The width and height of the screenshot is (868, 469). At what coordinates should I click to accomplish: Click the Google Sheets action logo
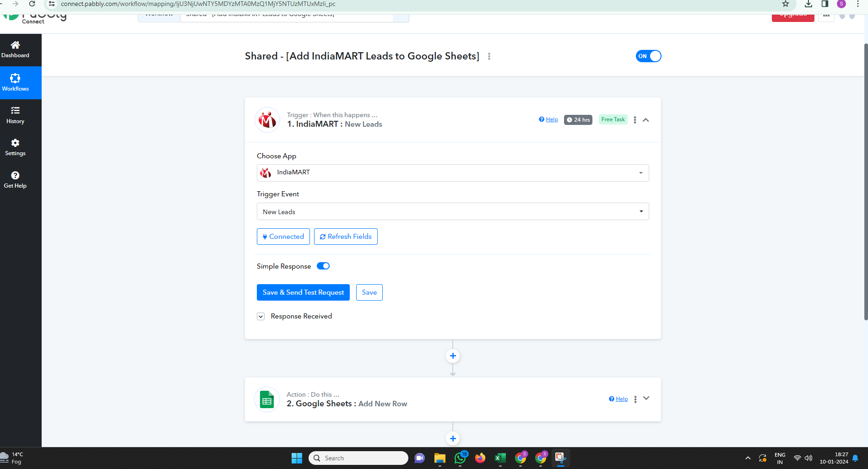[267, 399]
